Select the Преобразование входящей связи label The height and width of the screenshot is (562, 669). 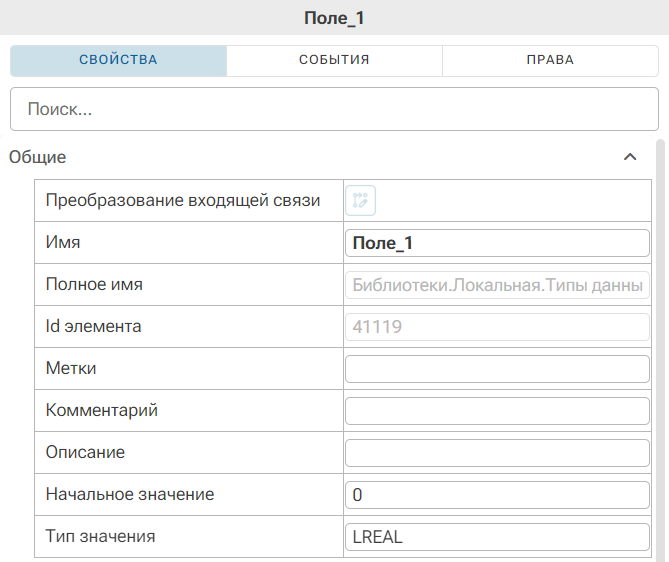[183, 200]
